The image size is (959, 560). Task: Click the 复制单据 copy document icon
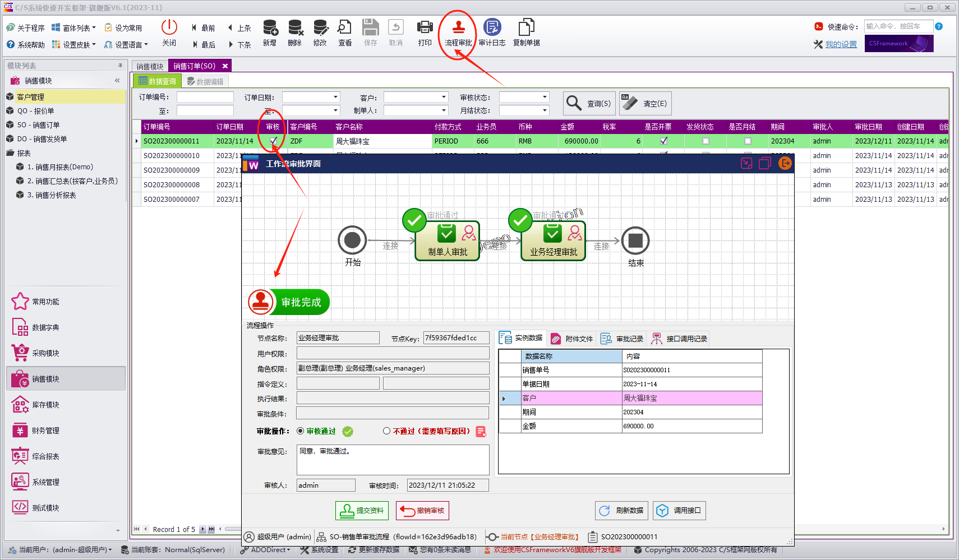tap(525, 33)
